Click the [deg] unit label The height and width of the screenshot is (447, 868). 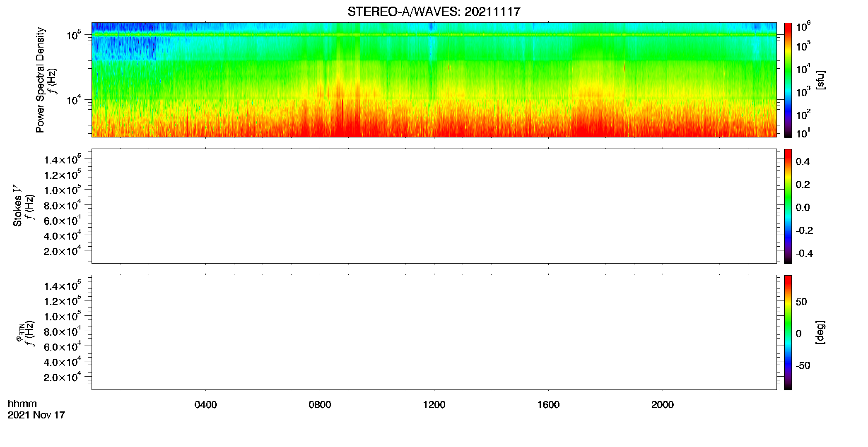click(x=820, y=332)
